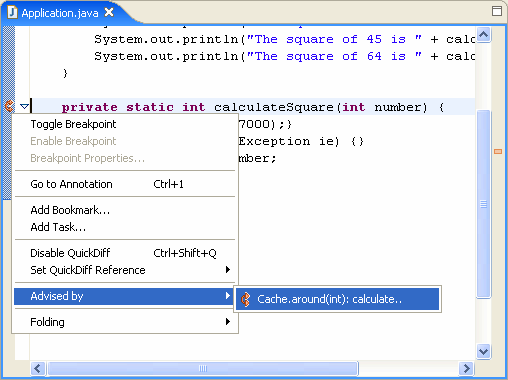The image size is (508, 380).
Task: Expand the Folding submenu
Action: point(125,322)
